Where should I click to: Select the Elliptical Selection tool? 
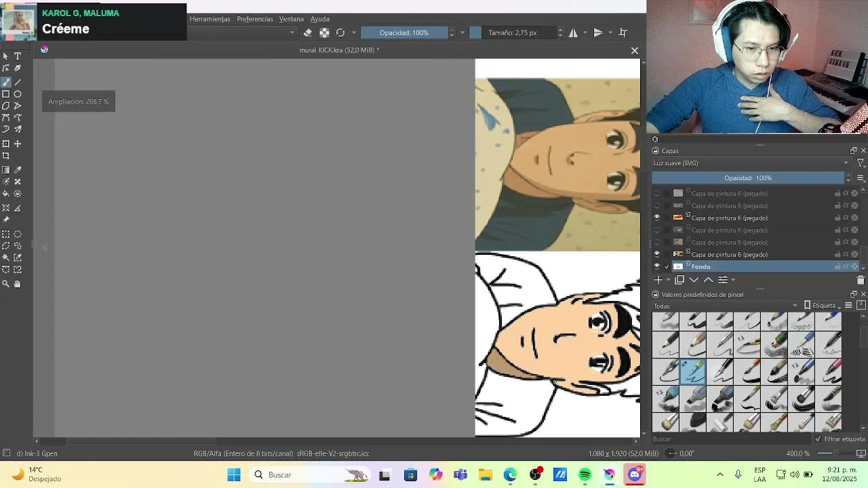pyautogui.click(x=18, y=235)
